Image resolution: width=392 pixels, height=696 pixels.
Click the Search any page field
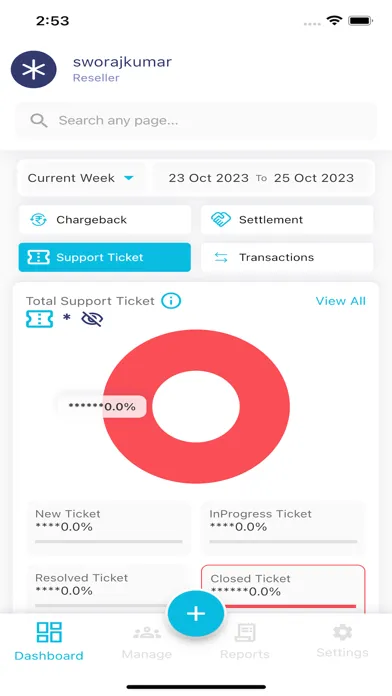(x=196, y=121)
